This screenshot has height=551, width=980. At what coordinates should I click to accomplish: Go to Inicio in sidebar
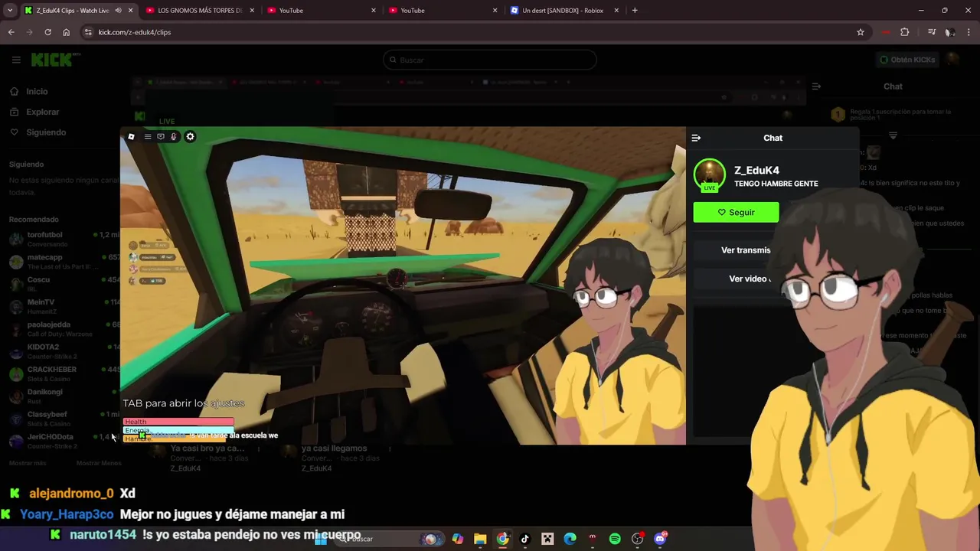37,91
